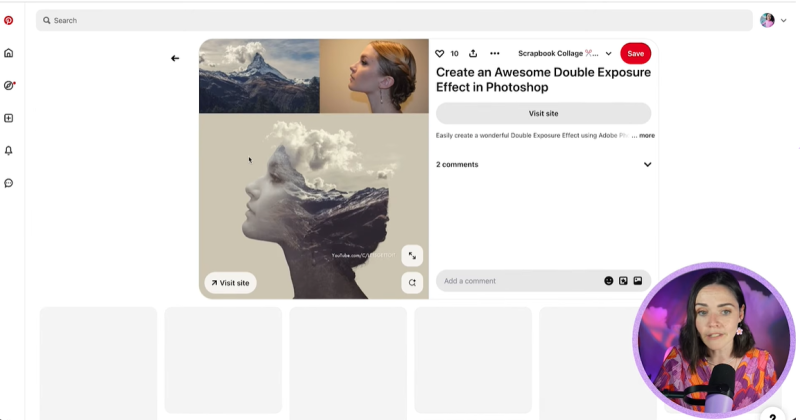
Task: Click the Create plus icon in sidebar
Action: click(x=9, y=118)
